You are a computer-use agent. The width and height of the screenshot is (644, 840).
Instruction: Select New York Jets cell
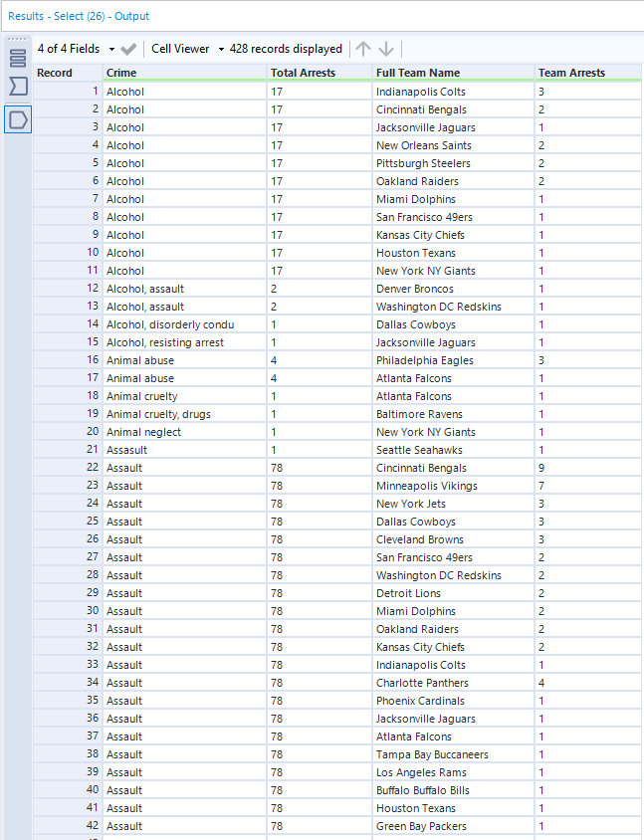453,504
